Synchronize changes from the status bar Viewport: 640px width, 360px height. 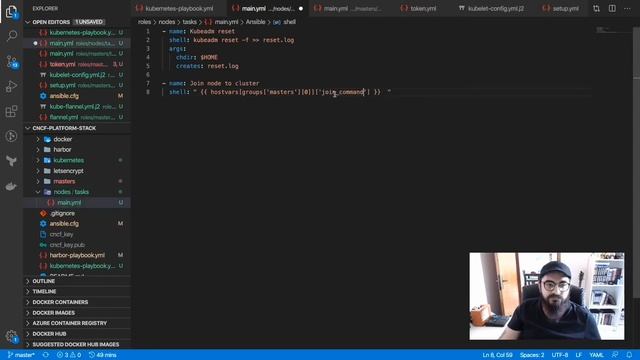[45, 355]
